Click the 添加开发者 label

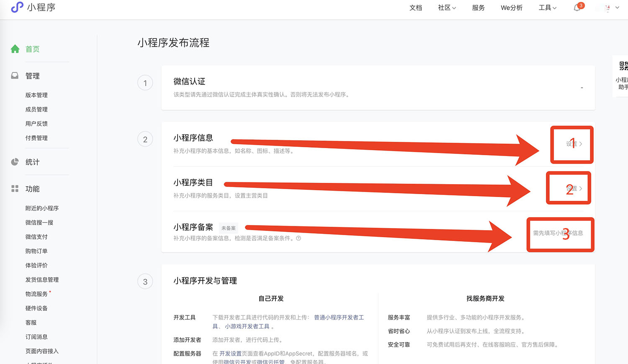pos(187,340)
